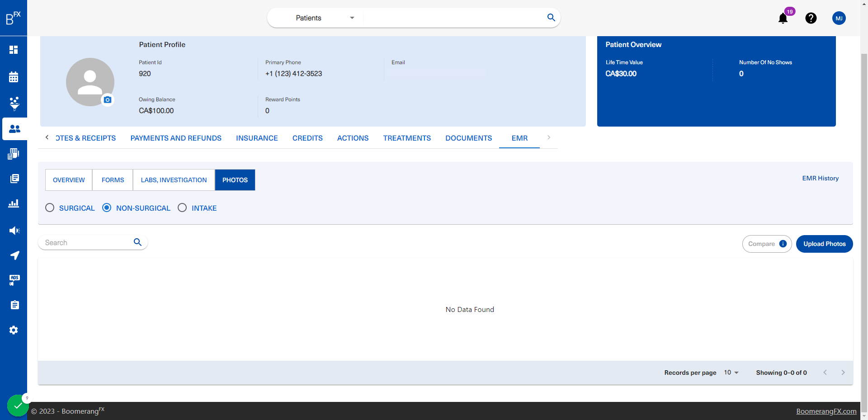868x420 pixels.
Task: Select the NON-SURGICAL radio button
Action: click(107, 208)
